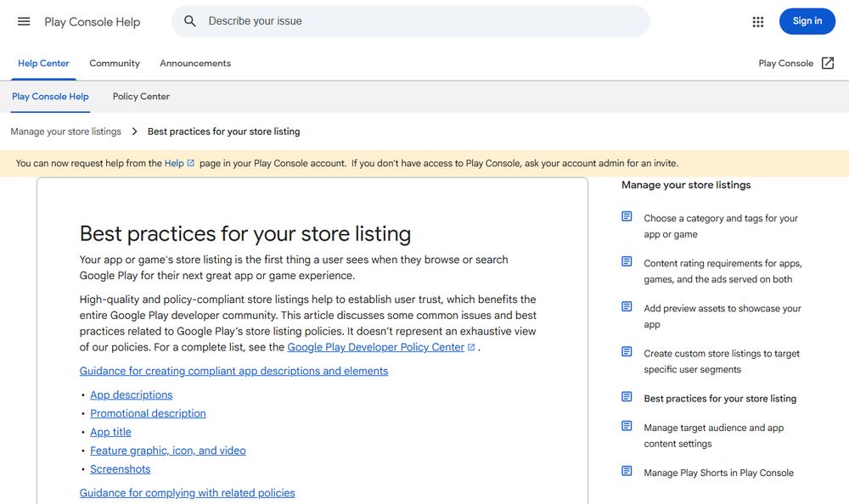
Task: Click the Sign in button
Action: click(807, 21)
